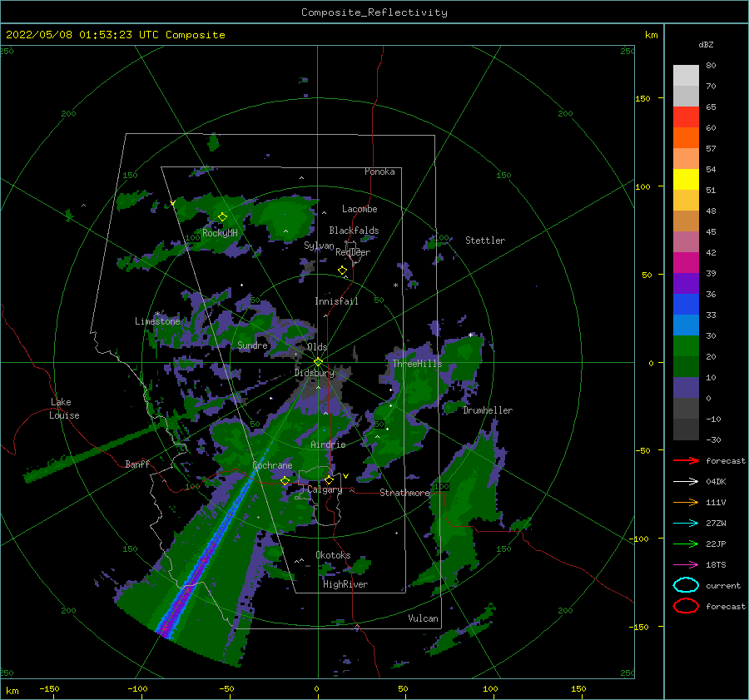Click the Cochrane city label
The width and height of the screenshot is (749, 700).
(x=272, y=465)
